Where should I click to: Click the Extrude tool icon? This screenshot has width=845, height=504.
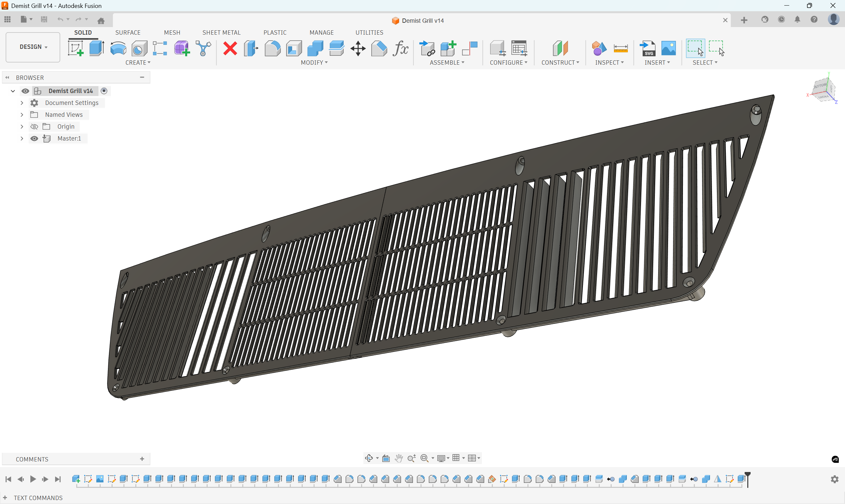[97, 48]
